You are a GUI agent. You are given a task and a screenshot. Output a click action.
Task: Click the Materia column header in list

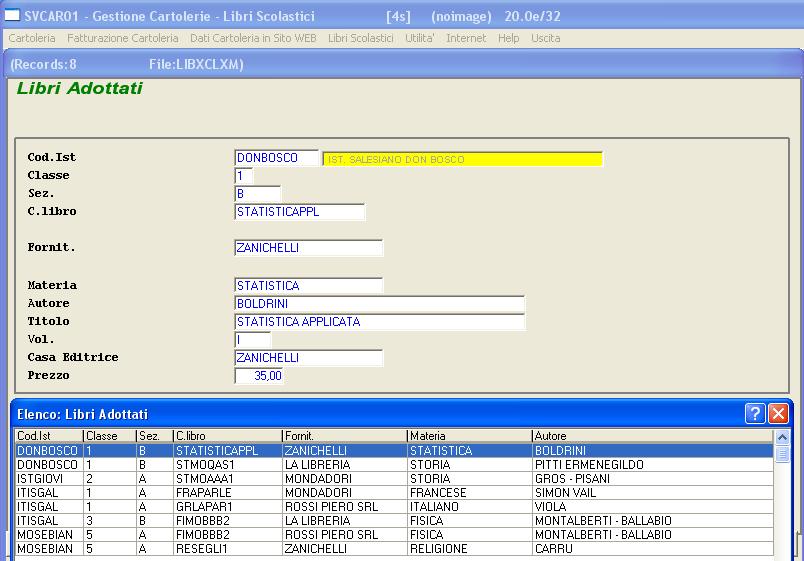[470, 436]
